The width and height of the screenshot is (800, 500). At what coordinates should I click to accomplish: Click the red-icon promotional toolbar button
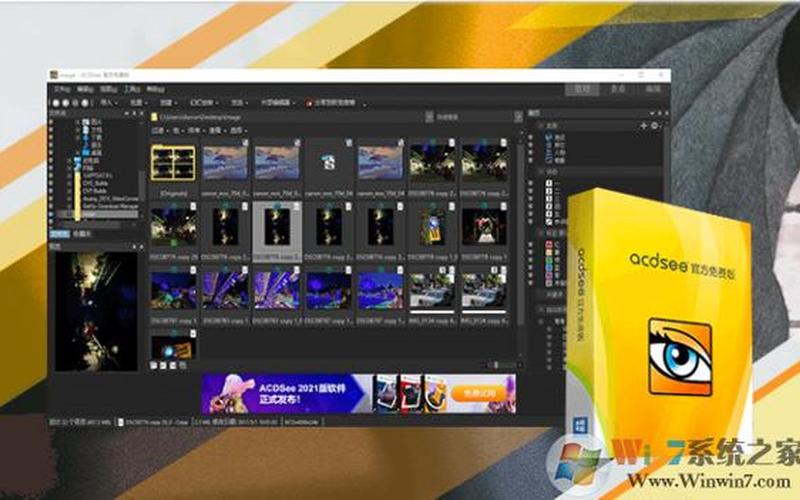click(332, 103)
